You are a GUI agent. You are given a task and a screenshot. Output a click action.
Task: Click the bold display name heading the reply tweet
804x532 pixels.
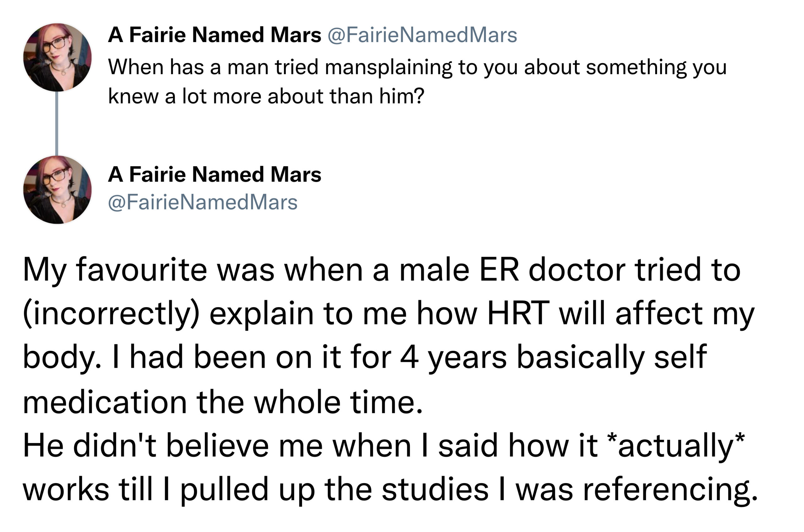215,174
